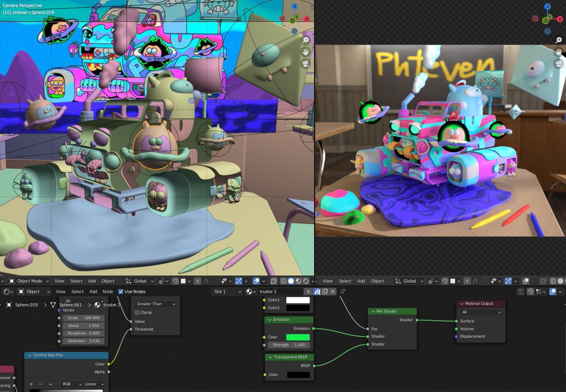Toggle overlays in the right viewport

[525, 281]
